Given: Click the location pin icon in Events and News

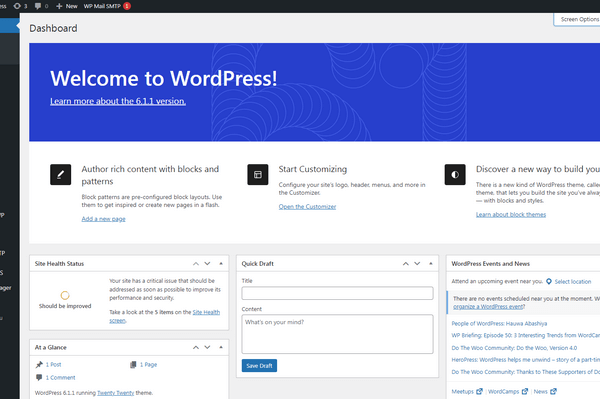Looking at the screenshot, I should pyautogui.click(x=549, y=282).
